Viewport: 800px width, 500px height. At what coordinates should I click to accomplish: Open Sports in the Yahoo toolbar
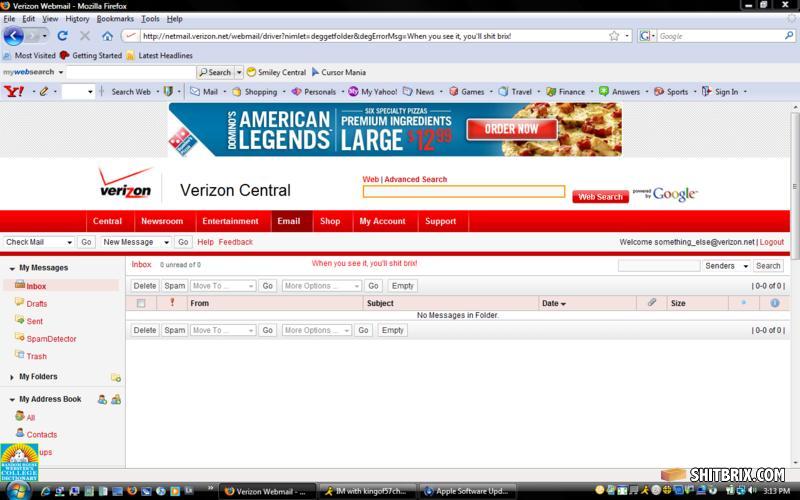[671, 92]
